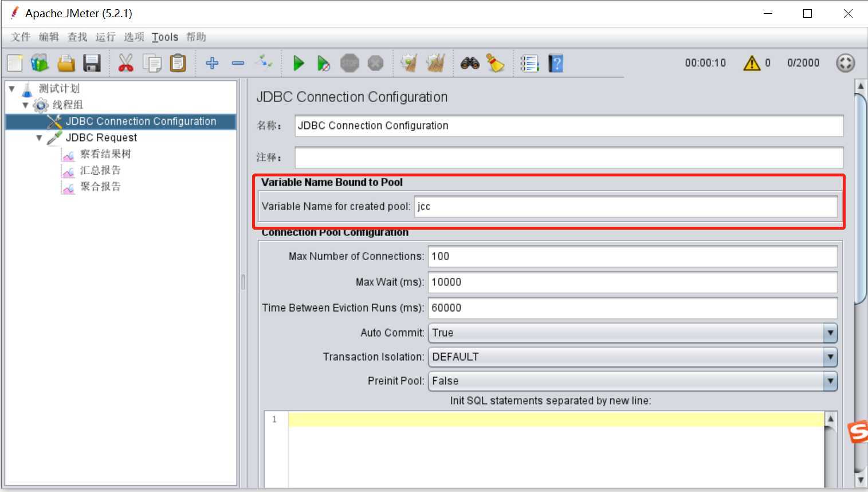Click the Max Wait (ms) field
Image resolution: width=868 pixels, height=492 pixels.
tap(633, 282)
